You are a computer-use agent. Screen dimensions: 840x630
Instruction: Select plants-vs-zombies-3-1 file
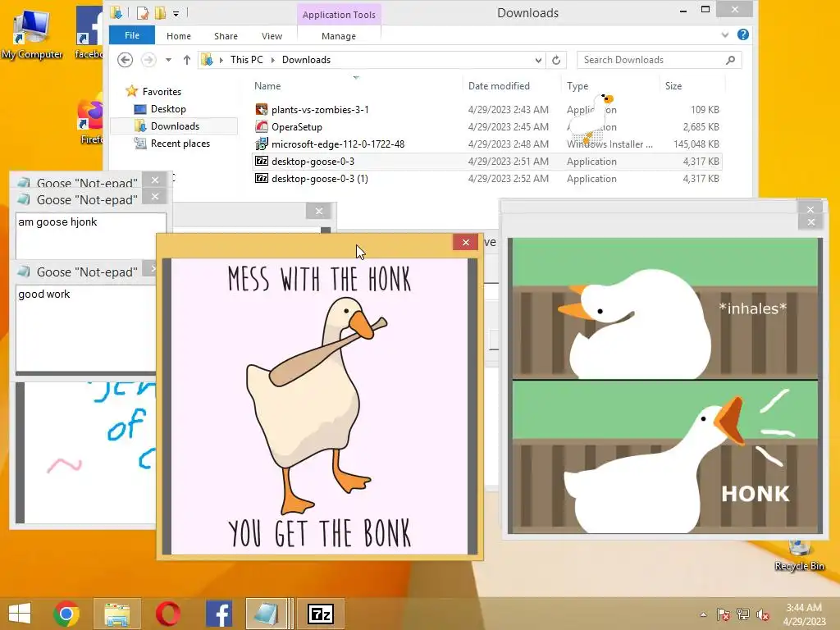(320, 110)
